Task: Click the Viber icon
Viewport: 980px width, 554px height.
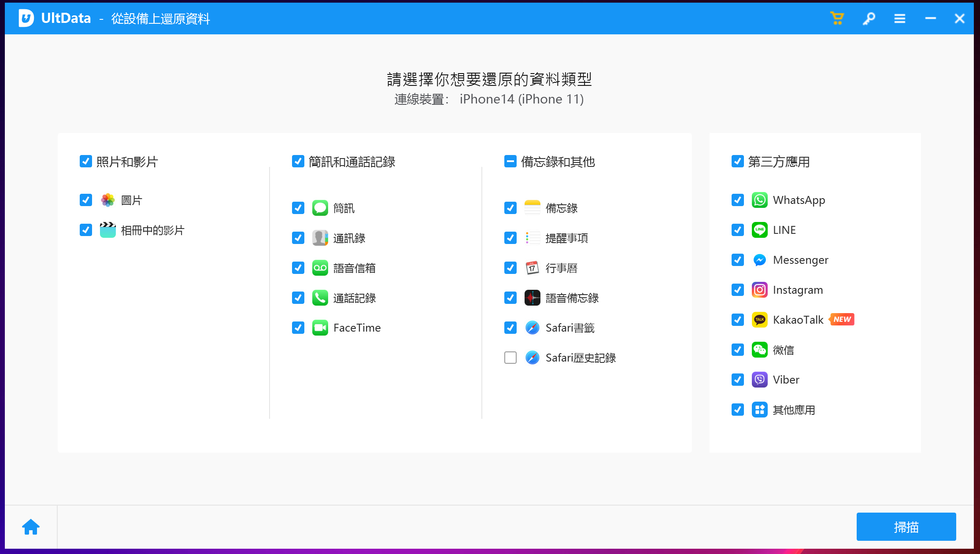Action: 760,380
